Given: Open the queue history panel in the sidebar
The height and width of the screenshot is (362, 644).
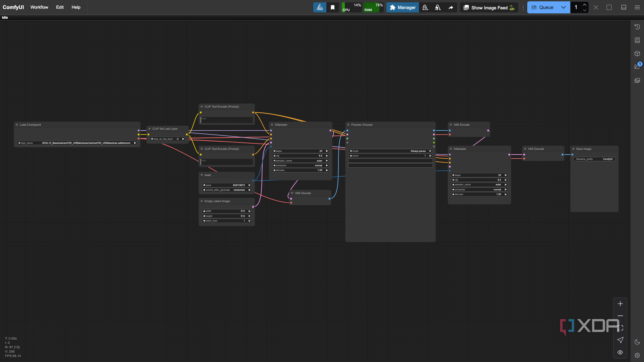Looking at the screenshot, I should [x=637, y=27].
